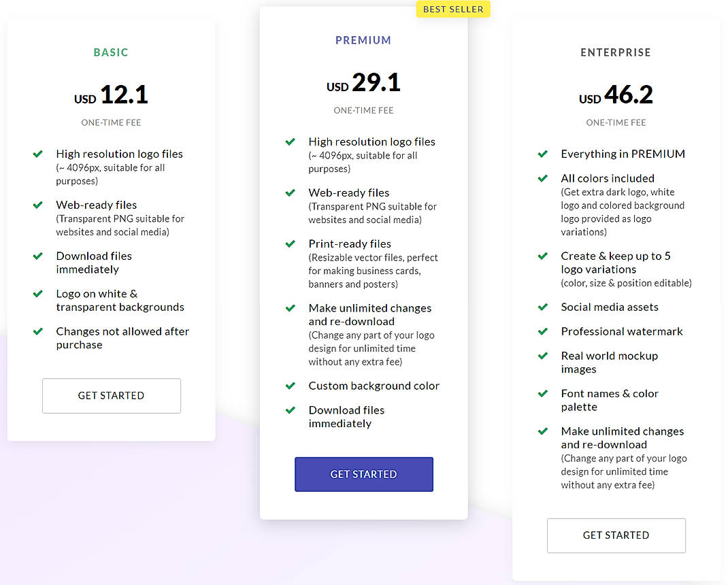The image size is (728, 585).
Task: Click the checkmark next to Web-ready files in BASIC
Action: pos(38,205)
